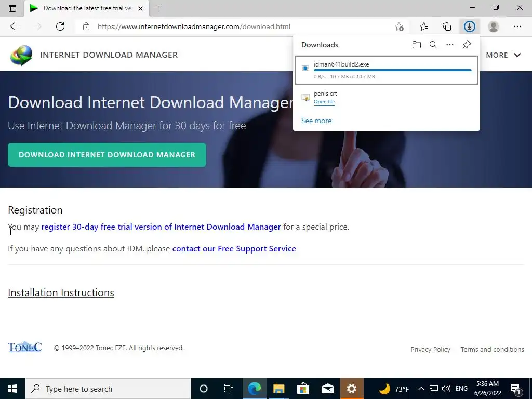This screenshot has width=532, height=399.
Task: Open the 73°F weather widget
Action: [394, 389]
